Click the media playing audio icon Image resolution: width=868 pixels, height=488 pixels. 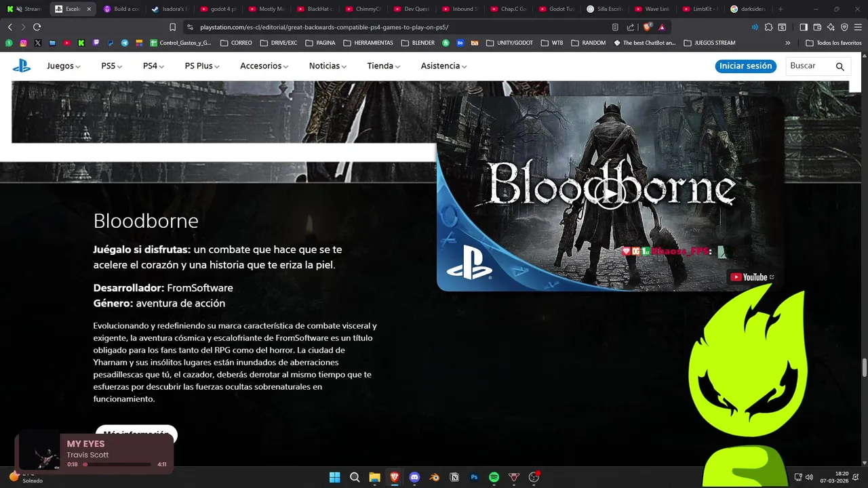[755, 27]
